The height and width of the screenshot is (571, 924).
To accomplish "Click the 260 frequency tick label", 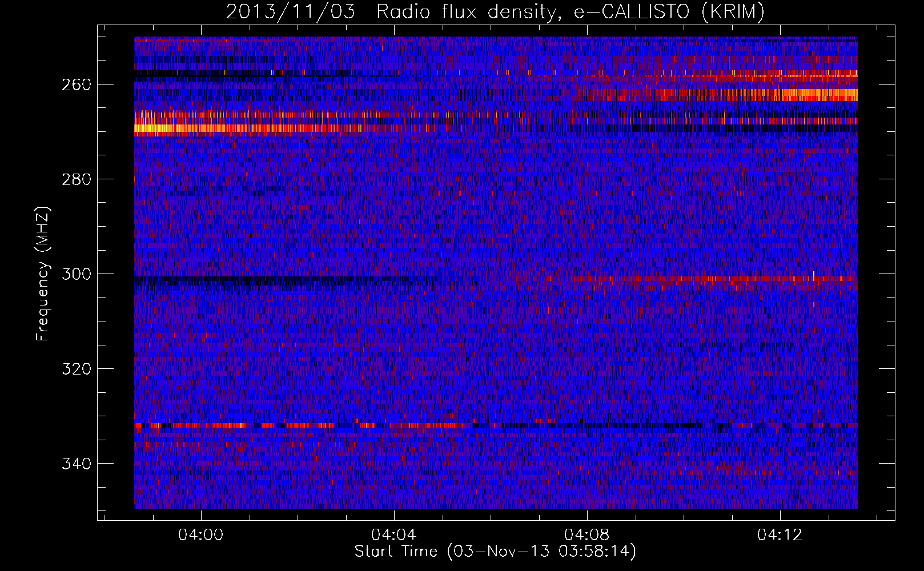I will (x=76, y=85).
